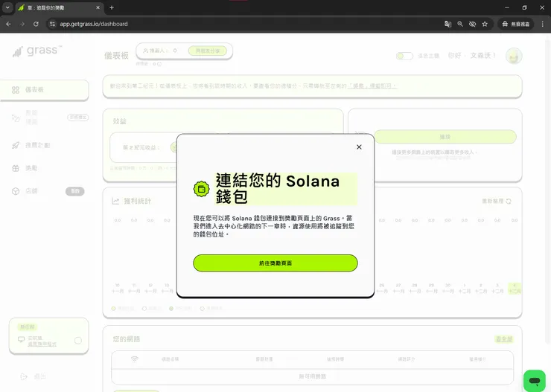The image size is (551, 392).
Task: Click the logout item in sidebar
Action: (33, 376)
